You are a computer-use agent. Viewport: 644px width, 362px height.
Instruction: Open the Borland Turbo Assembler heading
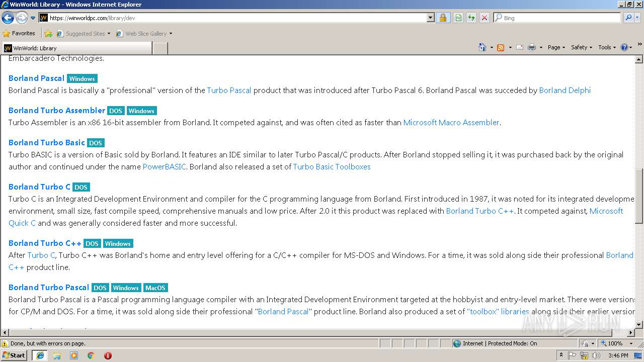pyautogui.click(x=57, y=110)
